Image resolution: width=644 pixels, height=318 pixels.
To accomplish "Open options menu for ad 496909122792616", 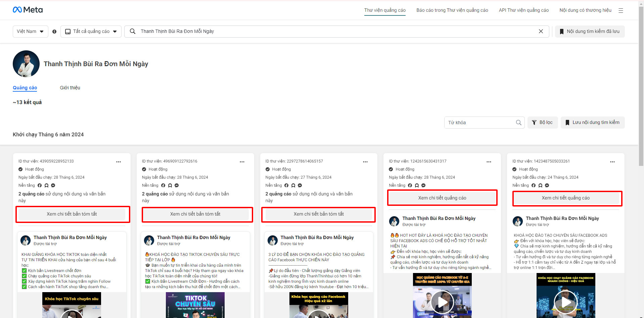I will pyautogui.click(x=242, y=162).
